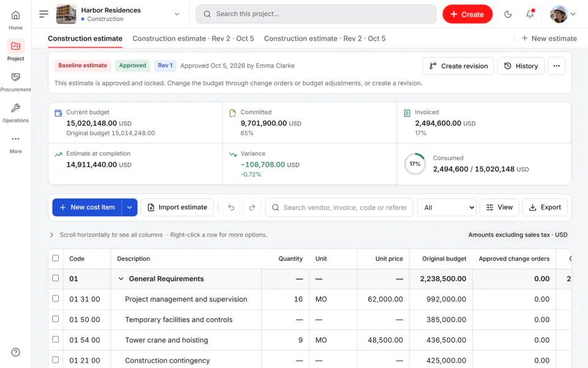Focus the Search this project field
This screenshot has width=588, height=368.
316,14
